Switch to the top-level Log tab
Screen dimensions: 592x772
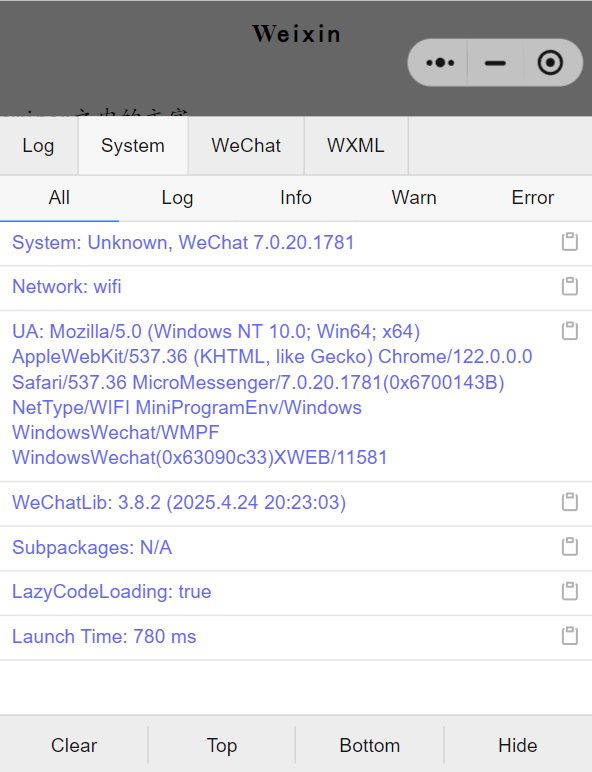pos(38,146)
